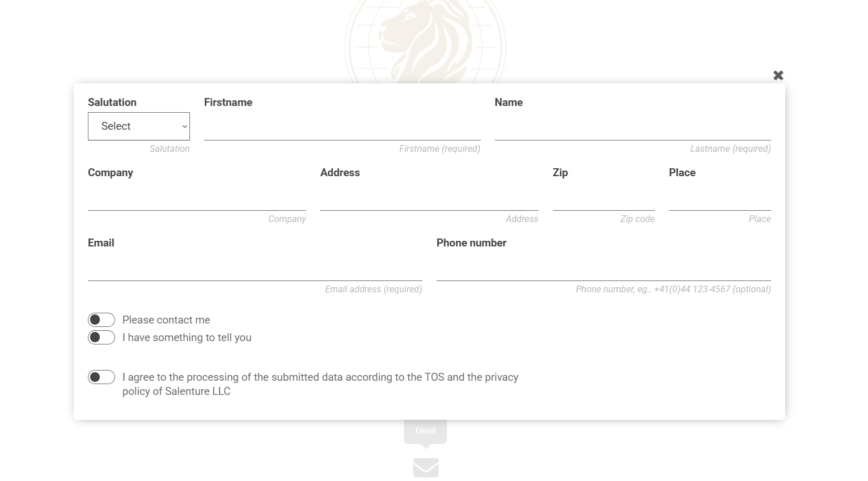Click the Email tooltip label
The width and height of the screenshot is (868, 481).
coord(425,431)
